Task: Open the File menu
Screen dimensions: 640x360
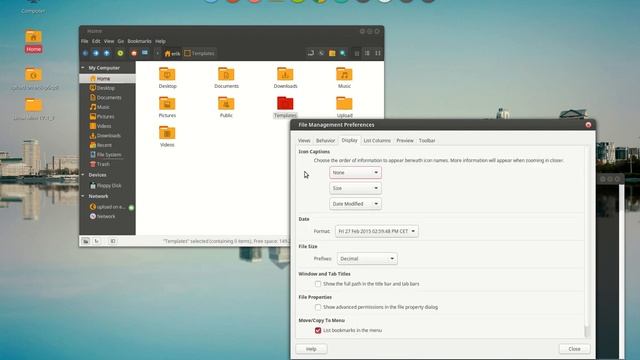Action: coord(84,41)
